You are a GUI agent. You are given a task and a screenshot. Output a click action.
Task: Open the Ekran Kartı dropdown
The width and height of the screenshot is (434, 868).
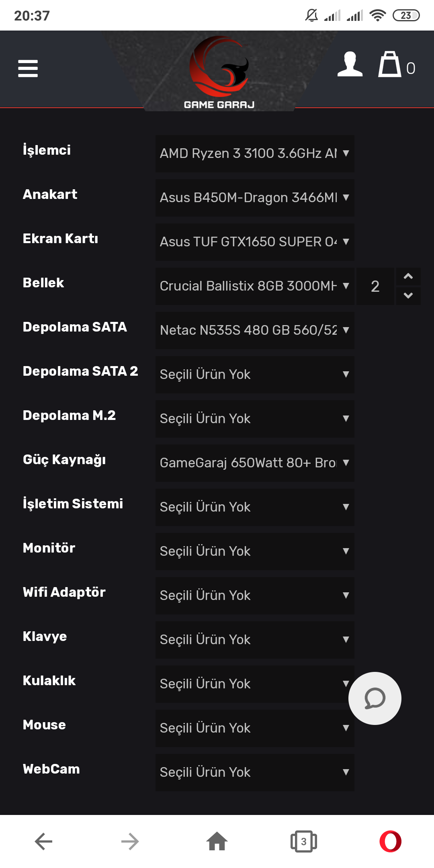point(255,242)
